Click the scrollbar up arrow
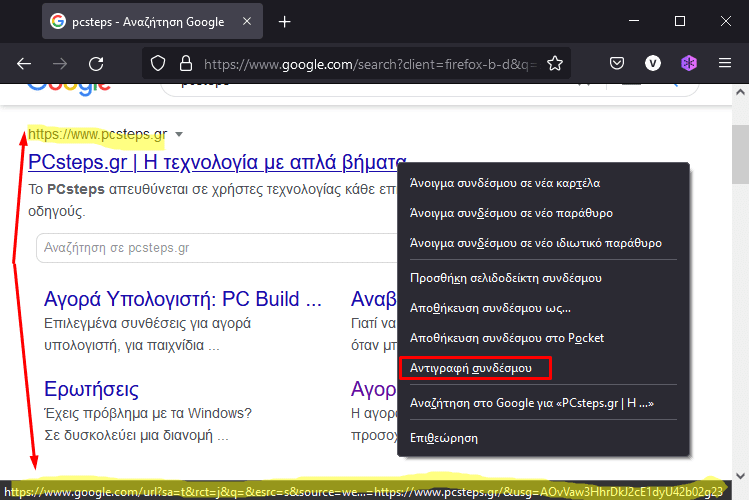 pyautogui.click(x=740, y=92)
